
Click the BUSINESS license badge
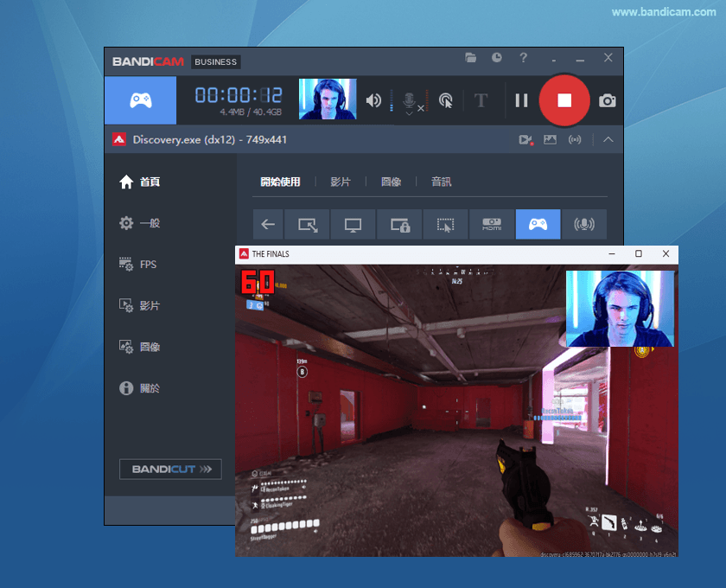[216, 61]
